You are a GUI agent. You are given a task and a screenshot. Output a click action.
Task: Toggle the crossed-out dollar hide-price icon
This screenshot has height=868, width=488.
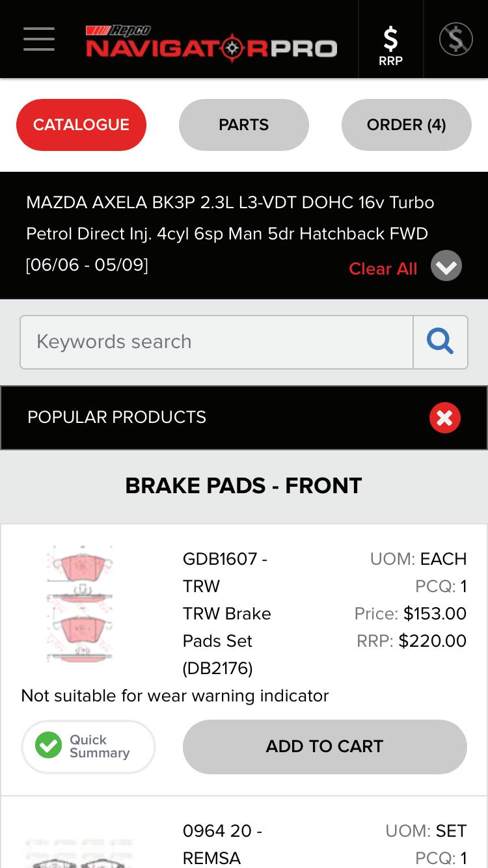(455, 39)
